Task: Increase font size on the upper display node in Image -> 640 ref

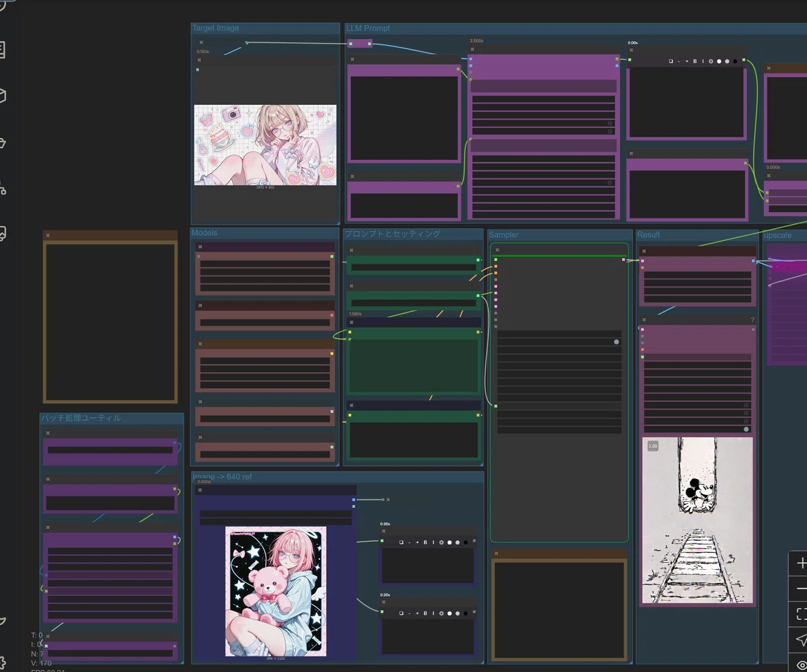Action: coord(417,542)
